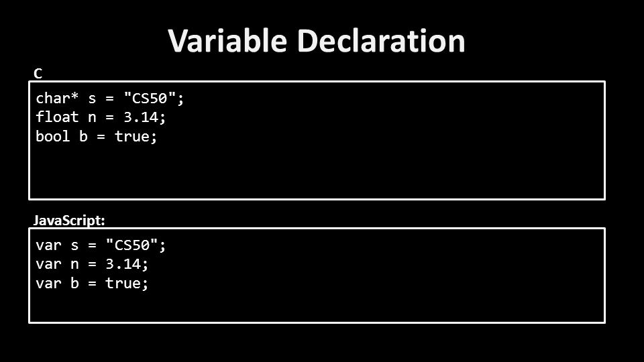Image resolution: width=644 pixels, height=362 pixels.
Task: Click the "CS50" string in C box
Action: pyautogui.click(x=150, y=99)
